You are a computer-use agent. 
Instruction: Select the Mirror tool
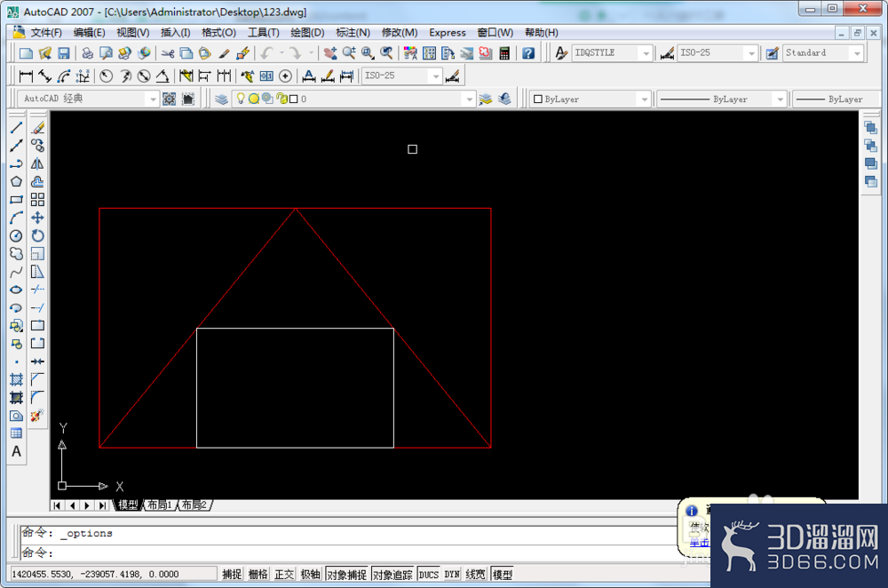(x=37, y=163)
